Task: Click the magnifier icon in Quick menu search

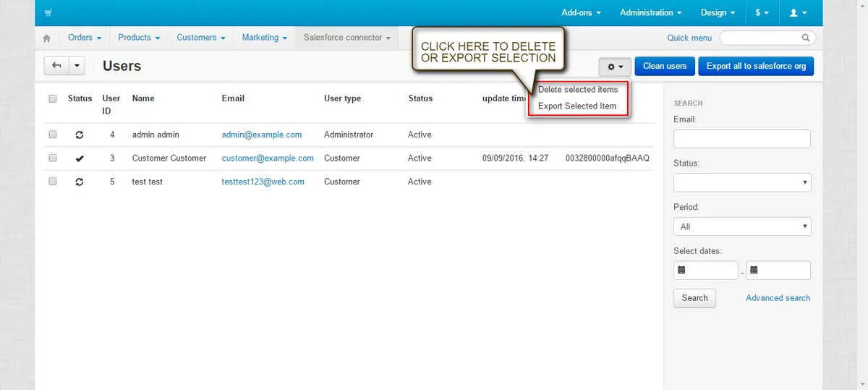Action: [806, 38]
